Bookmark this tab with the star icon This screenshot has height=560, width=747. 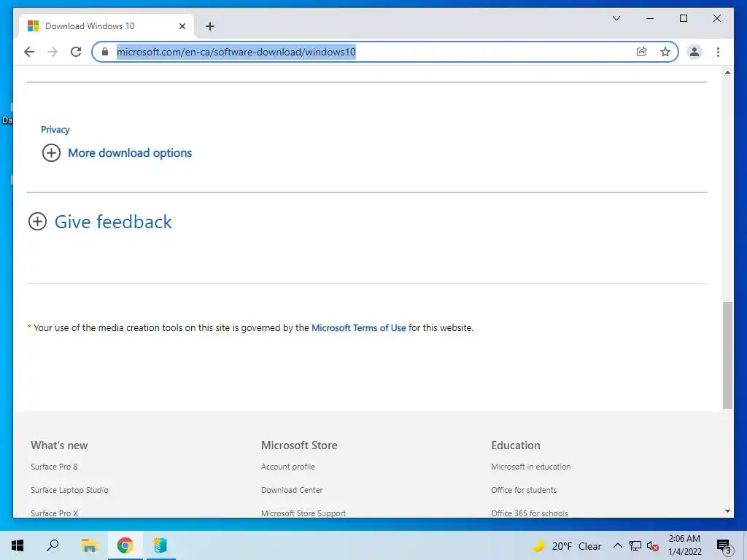(x=665, y=52)
